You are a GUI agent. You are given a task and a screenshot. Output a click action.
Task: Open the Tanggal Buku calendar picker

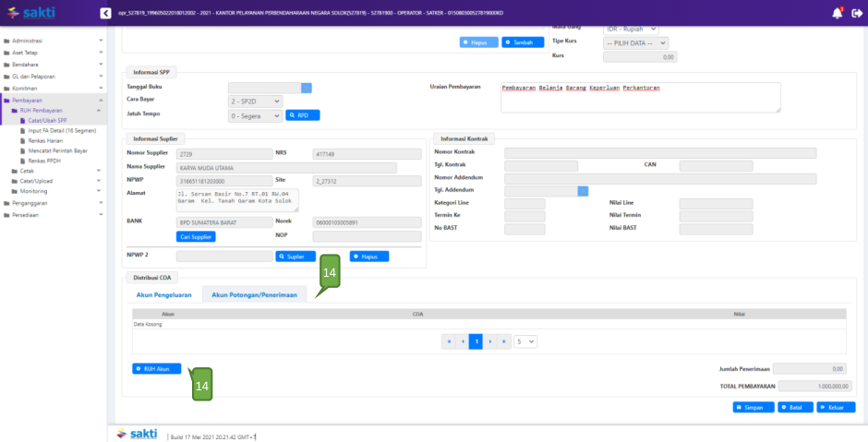pos(307,88)
